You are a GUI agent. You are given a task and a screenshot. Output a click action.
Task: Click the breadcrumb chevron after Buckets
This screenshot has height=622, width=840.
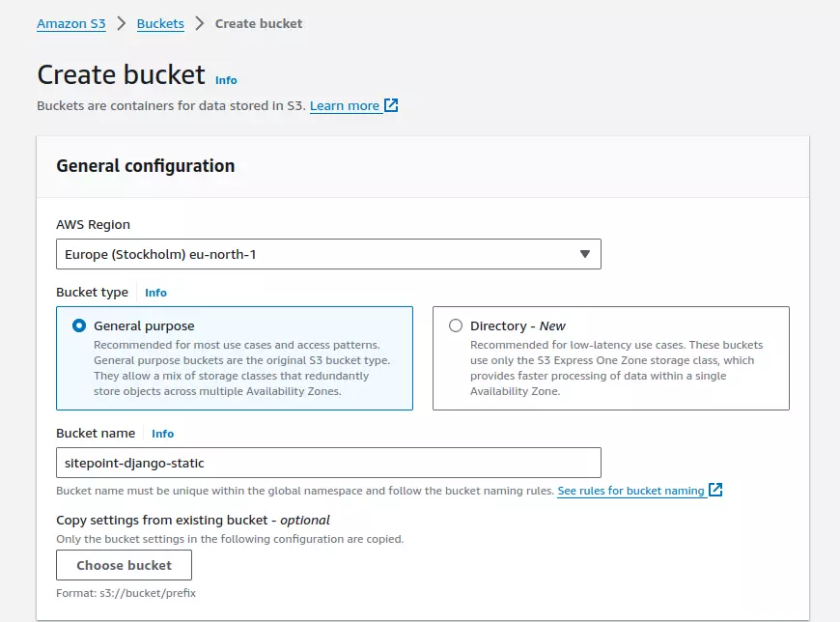pos(199,23)
